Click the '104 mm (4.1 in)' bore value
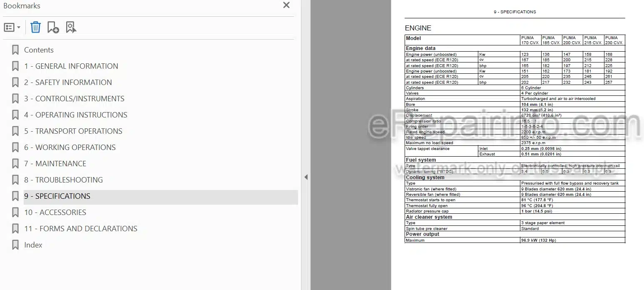This screenshot has width=644, height=290. click(537, 105)
